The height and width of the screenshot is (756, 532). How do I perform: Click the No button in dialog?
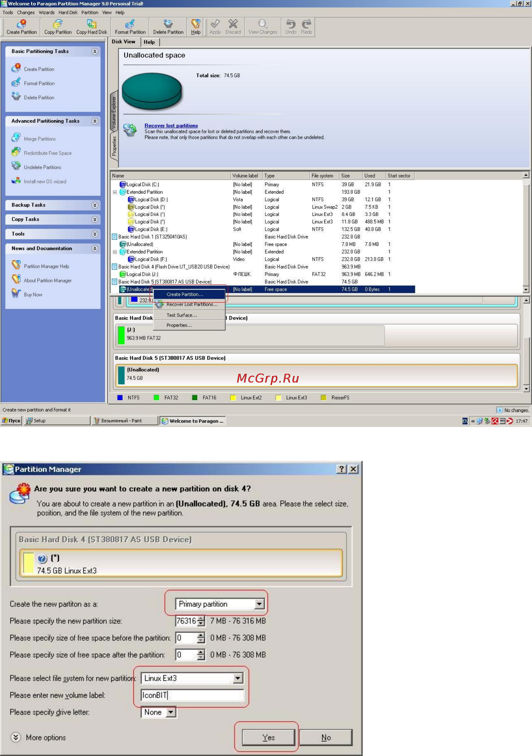point(326,737)
